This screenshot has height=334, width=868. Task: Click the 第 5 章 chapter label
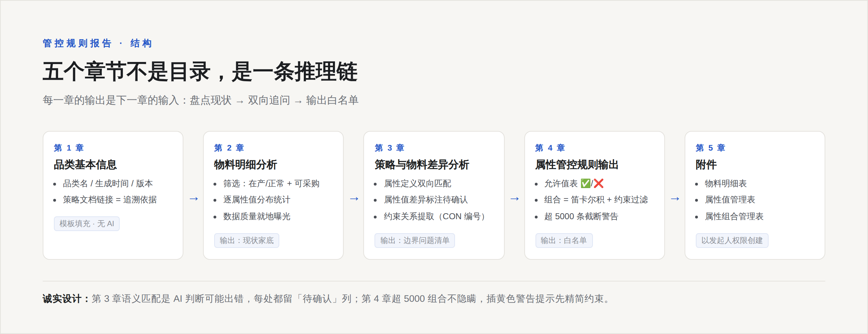pyautogui.click(x=710, y=148)
